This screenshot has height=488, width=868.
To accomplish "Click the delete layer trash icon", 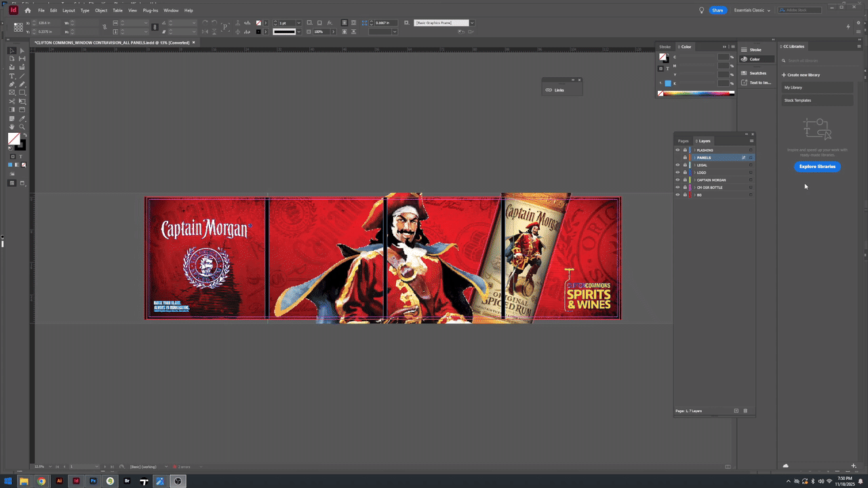I will [745, 411].
